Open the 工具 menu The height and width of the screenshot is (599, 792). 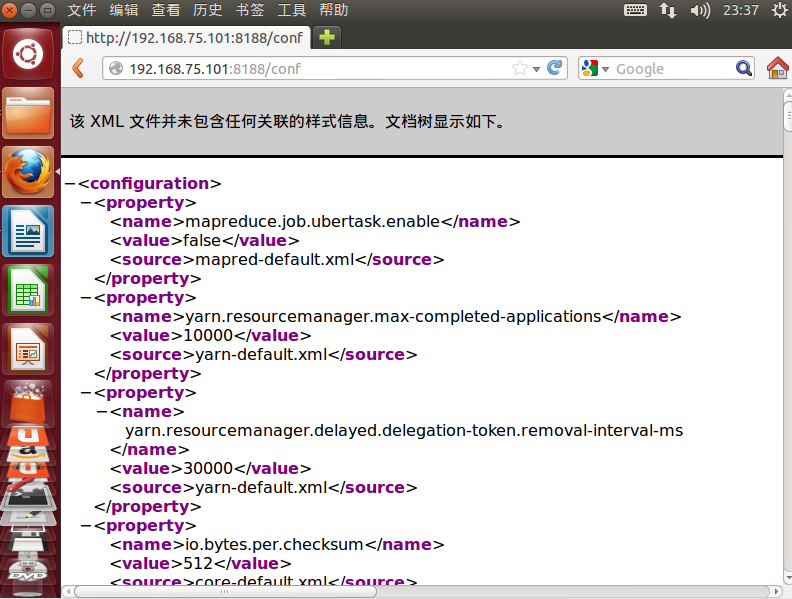(x=291, y=10)
